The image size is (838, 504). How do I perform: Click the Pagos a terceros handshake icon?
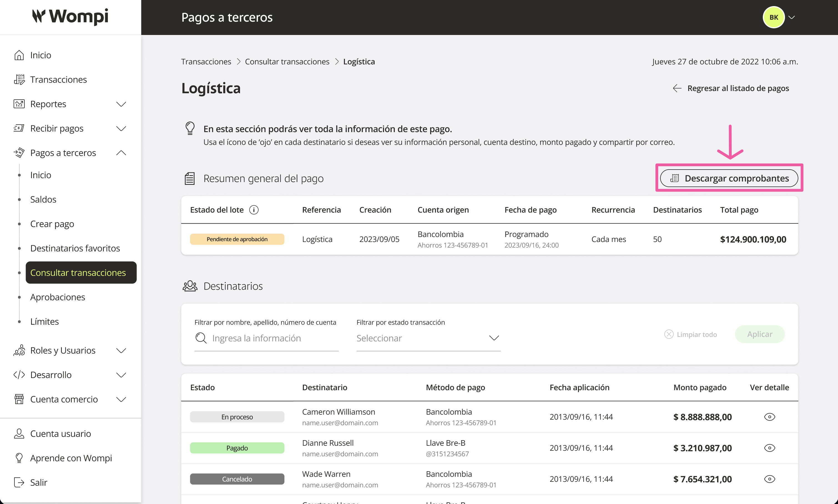(19, 153)
